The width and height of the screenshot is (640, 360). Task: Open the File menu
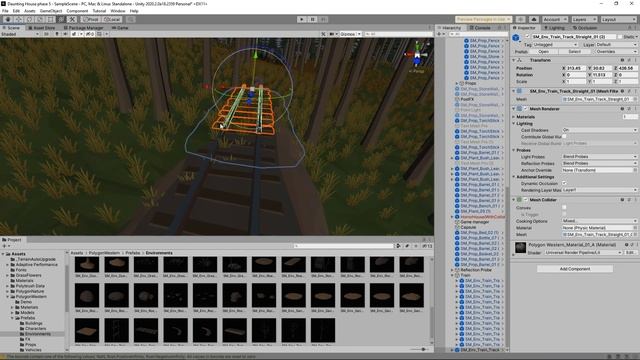5,11
